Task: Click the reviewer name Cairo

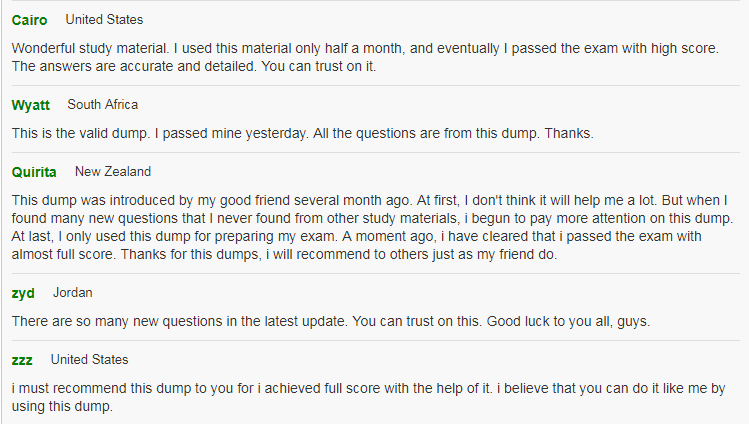Action: (x=29, y=20)
